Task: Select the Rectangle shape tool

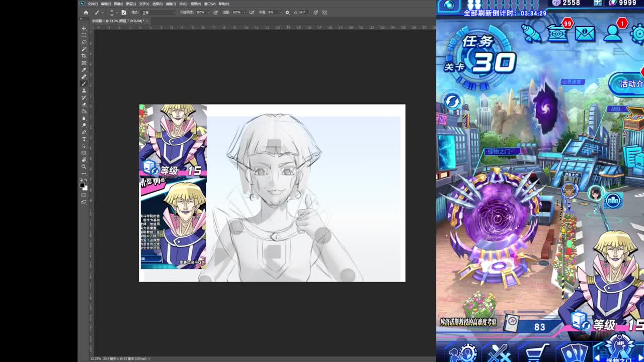Action: [x=84, y=153]
